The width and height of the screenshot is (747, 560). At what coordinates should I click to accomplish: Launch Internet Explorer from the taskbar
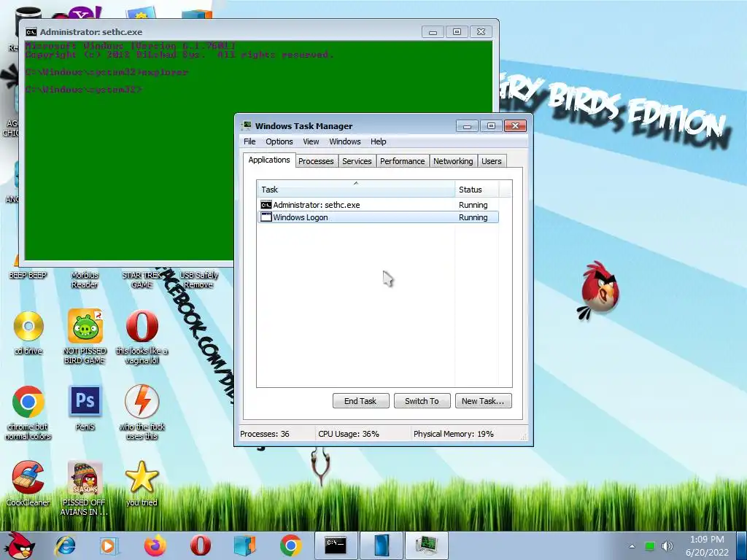[65, 545]
